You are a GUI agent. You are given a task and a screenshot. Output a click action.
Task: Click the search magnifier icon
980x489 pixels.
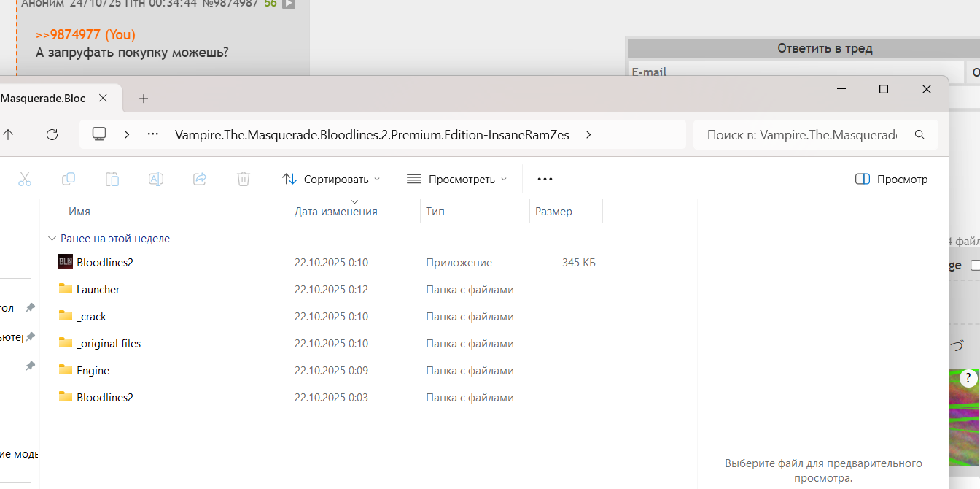pyautogui.click(x=919, y=135)
